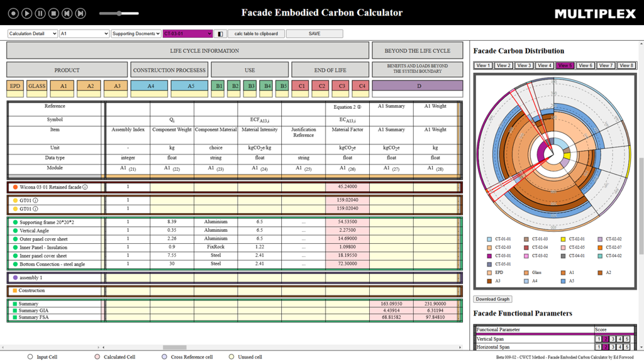Viewport: 644px width, 362px height.
Task: Set Vertical Span score to 1
Action: coord(599,339)
